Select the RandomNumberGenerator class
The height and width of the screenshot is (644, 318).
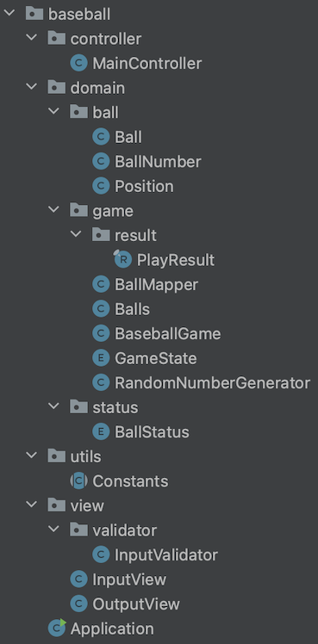(212, 383)
